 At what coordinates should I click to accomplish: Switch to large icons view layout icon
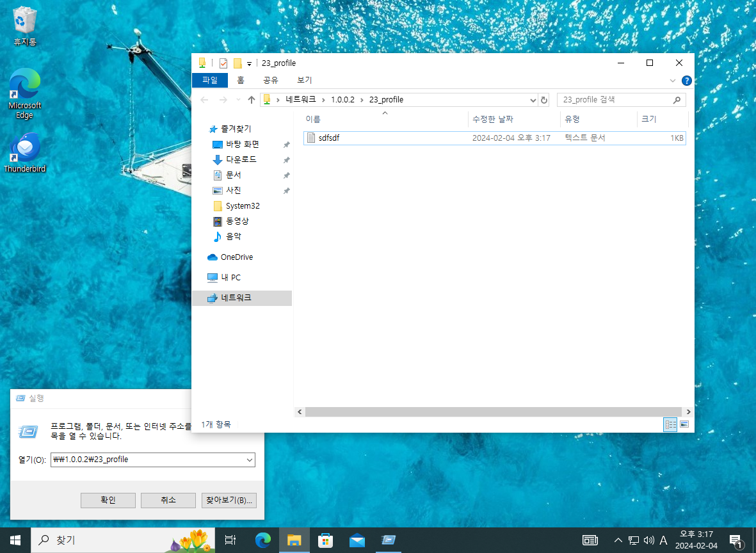(684, 425)
